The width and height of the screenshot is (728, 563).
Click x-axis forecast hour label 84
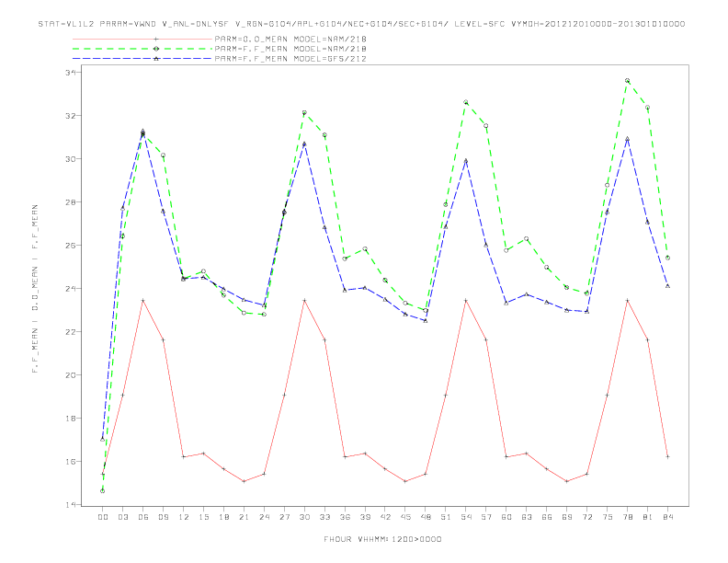[x=667, y=517]
